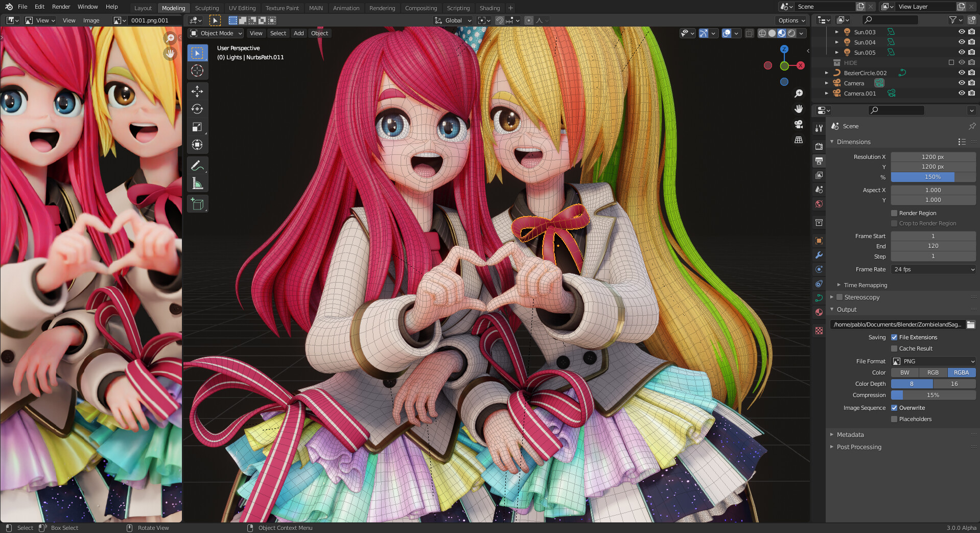
Task: Enable the Stereoscopy checkbox
Action: coord(839,297)
